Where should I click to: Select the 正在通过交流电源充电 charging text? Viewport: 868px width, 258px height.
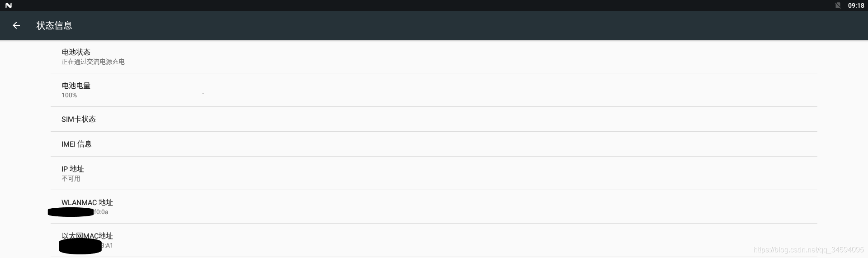click(x=93, y=62)
